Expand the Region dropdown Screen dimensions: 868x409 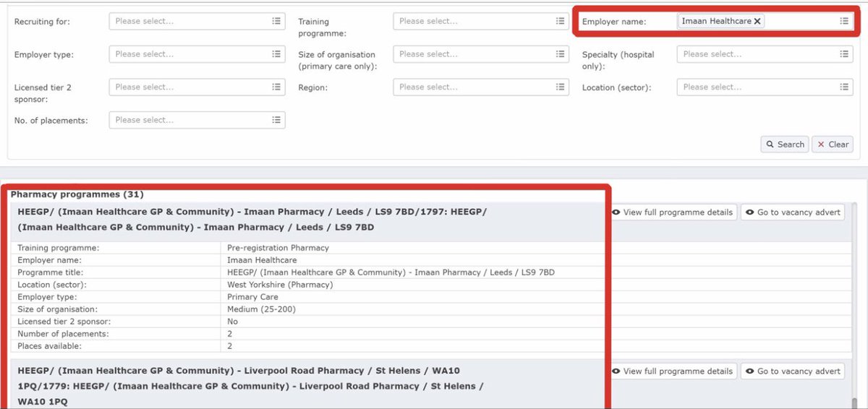481,87
